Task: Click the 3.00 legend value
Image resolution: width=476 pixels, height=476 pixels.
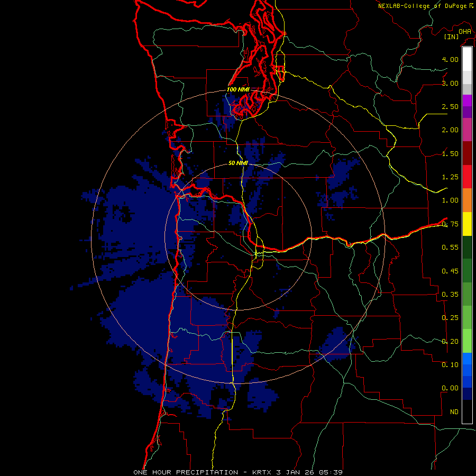Action: tap(450, 83)
